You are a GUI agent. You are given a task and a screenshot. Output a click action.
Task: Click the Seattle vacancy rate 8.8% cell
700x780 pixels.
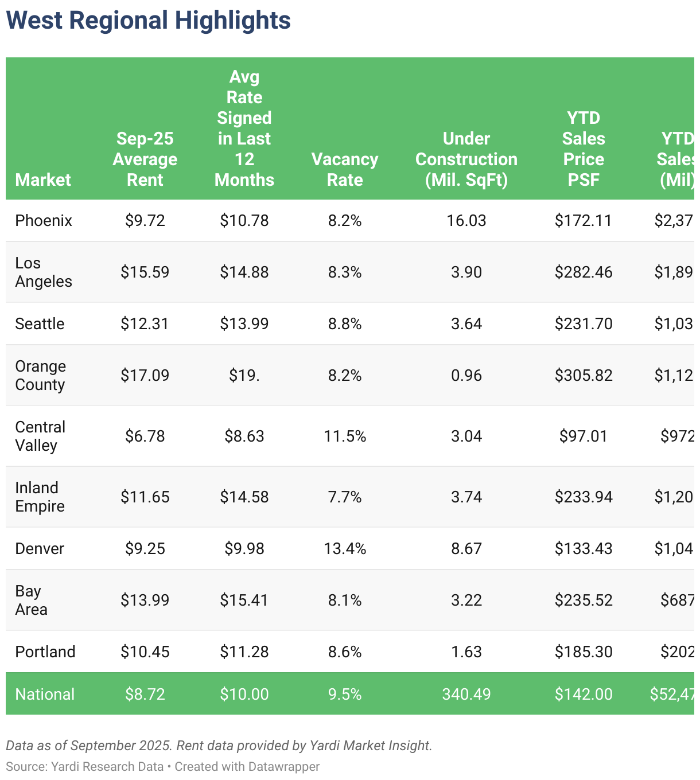345,323
